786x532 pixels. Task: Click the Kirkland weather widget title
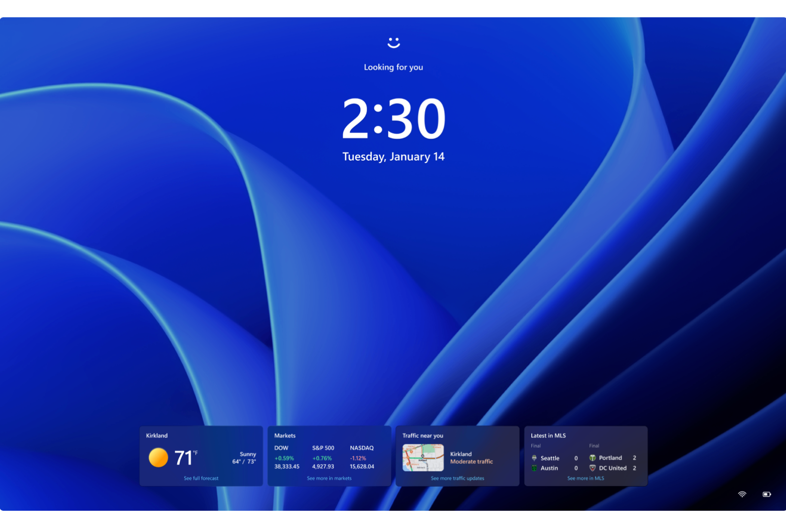(157, 435)
